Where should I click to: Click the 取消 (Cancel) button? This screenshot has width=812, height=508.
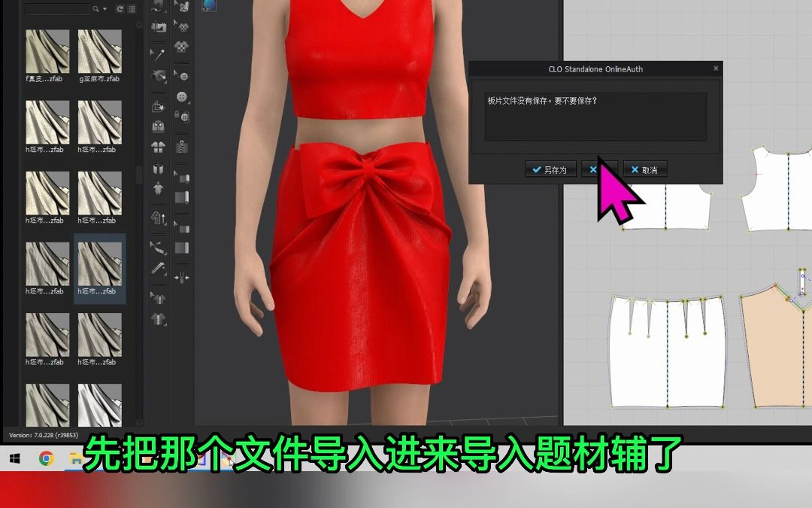coord(645,169)
